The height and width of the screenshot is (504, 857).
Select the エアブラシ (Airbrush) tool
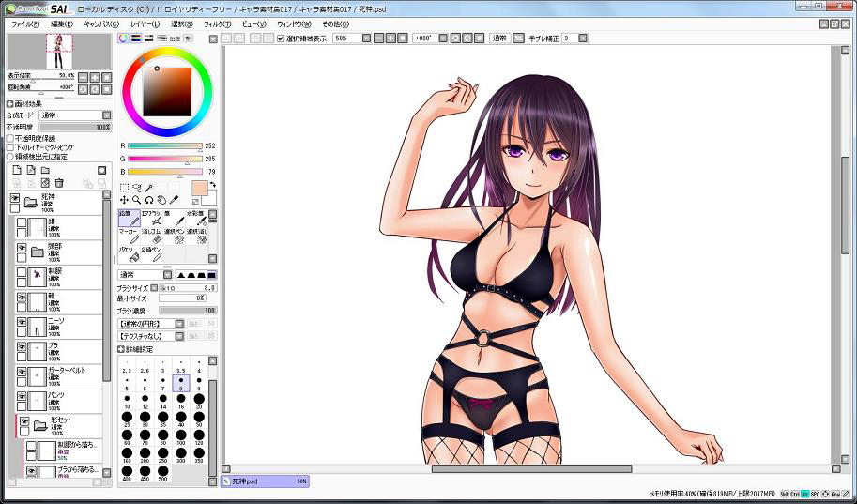(151, 219)
